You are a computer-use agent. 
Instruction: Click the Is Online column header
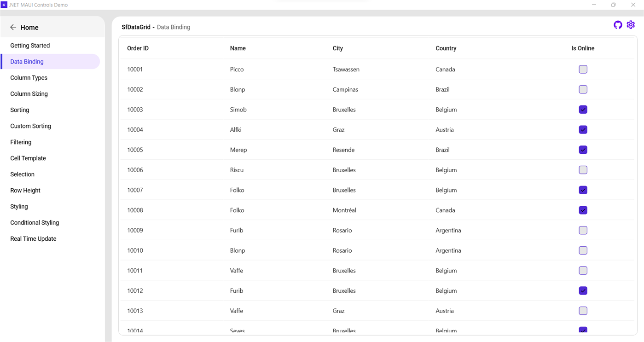583,48
